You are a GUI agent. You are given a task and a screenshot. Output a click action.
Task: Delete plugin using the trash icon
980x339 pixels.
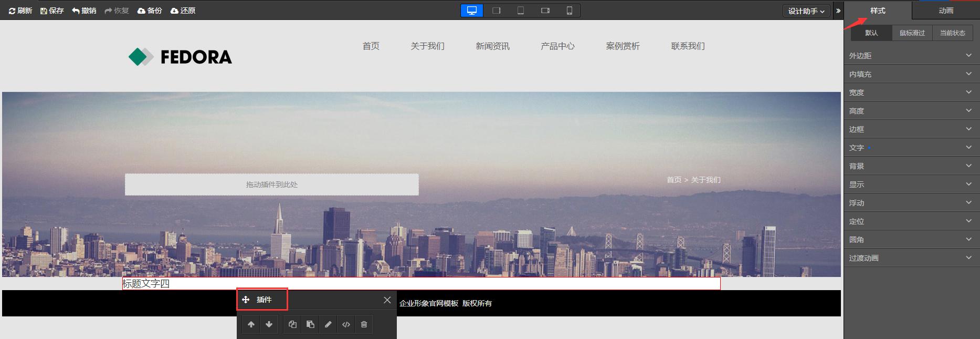(x=364, y=324)
